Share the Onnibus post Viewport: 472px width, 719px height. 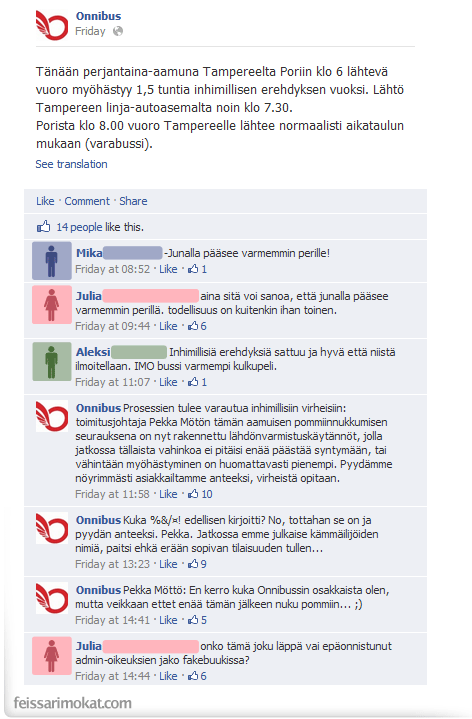click(133, 201)
